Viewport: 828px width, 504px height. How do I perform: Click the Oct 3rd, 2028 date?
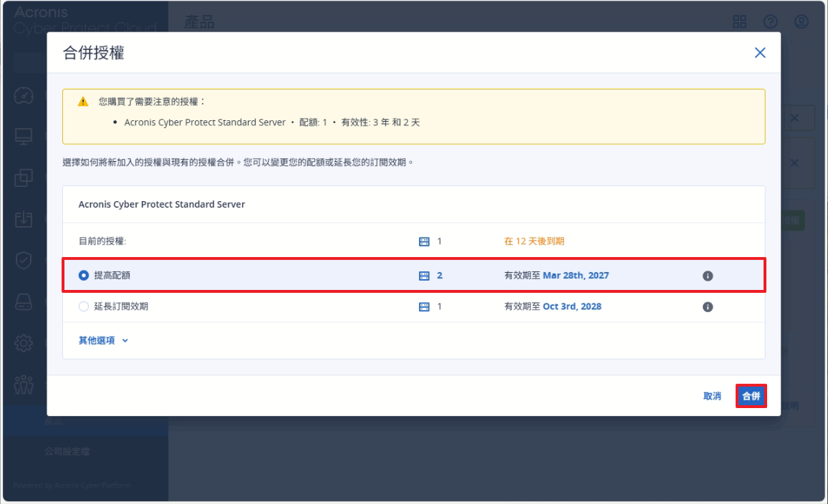572,306
